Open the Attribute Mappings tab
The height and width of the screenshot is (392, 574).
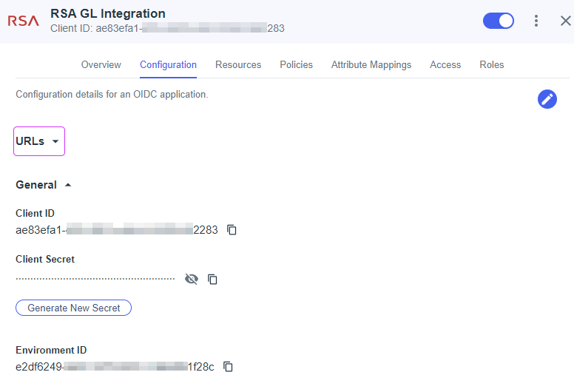tap(371, 65)
